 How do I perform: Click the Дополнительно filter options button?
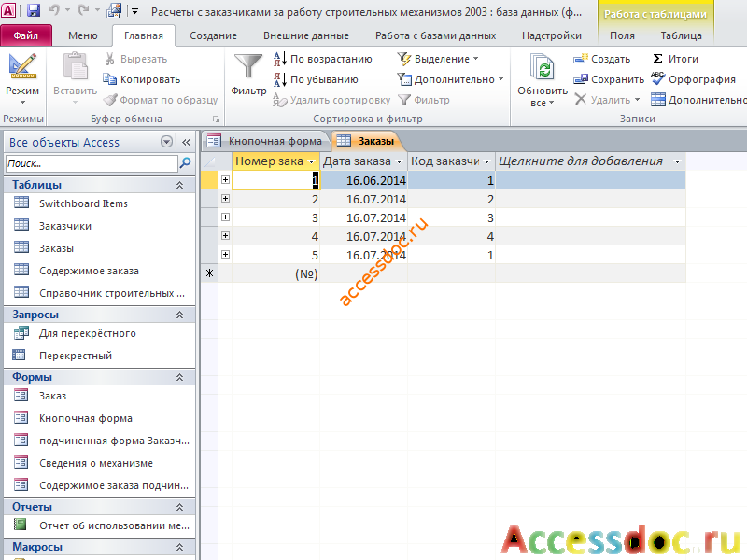[x=450, y=79]
